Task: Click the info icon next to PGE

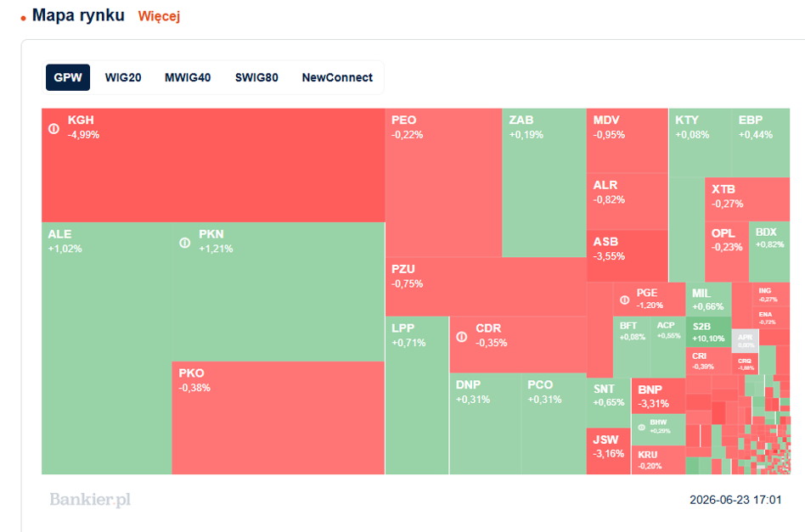Action: (624, 300)
